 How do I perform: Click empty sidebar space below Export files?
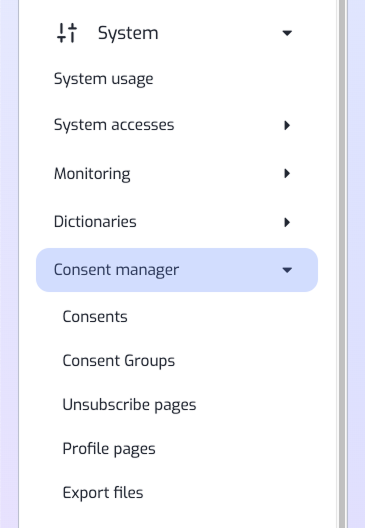tap(177, 517)
